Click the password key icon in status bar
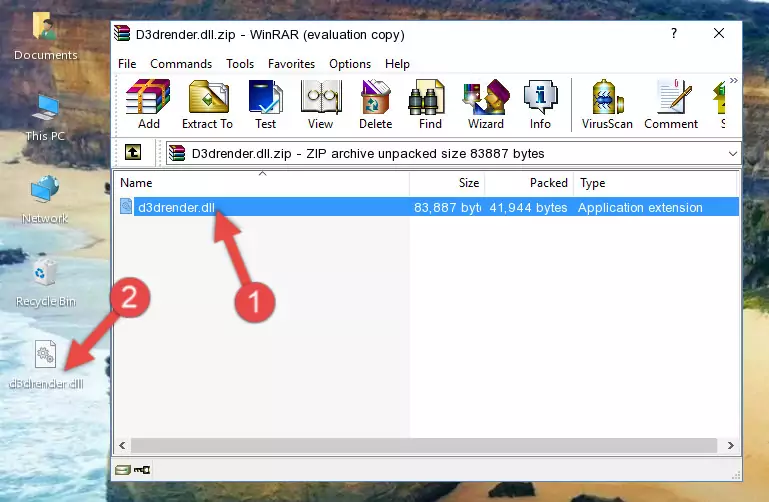The width and height of the screenshot is (769, 502). [142, 470]
